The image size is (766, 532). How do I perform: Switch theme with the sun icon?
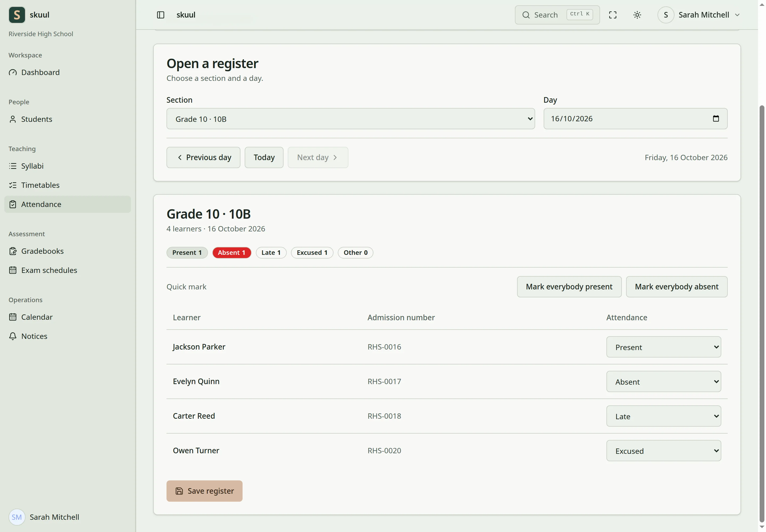[x=637, y=15]
